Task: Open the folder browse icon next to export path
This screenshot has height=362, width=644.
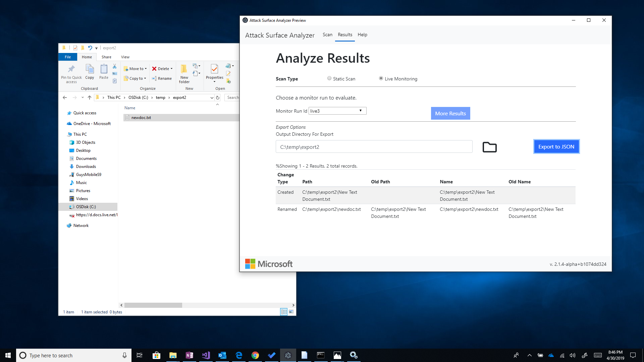Action: [x=489, y=147]
